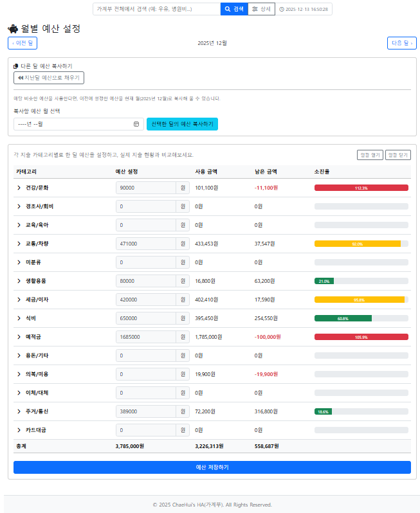The image size is (420, 513).
Task: Click the red 105.9% progress bar
Action: point(361,337)
